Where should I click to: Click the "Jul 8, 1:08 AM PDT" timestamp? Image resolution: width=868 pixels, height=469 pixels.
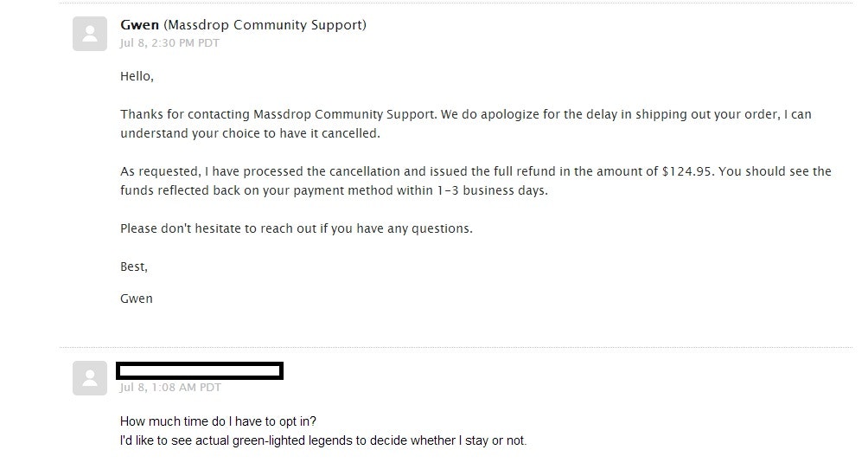tap(169, 388)
